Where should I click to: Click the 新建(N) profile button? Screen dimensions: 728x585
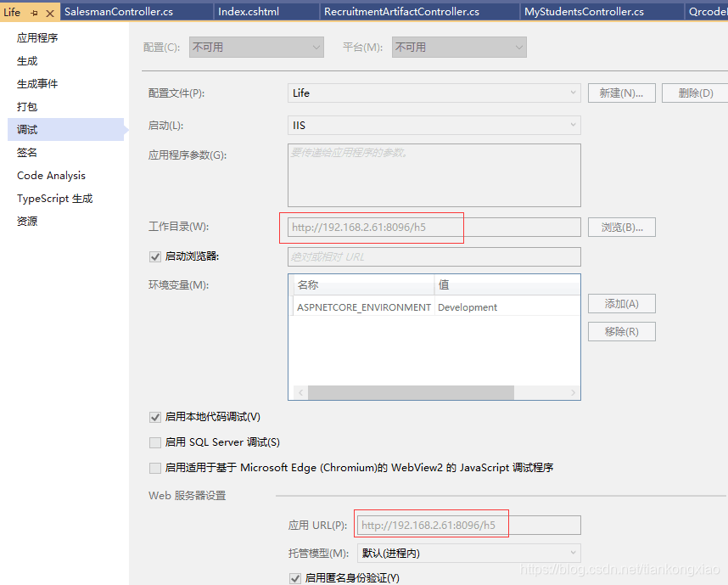(x=622, y=91)
